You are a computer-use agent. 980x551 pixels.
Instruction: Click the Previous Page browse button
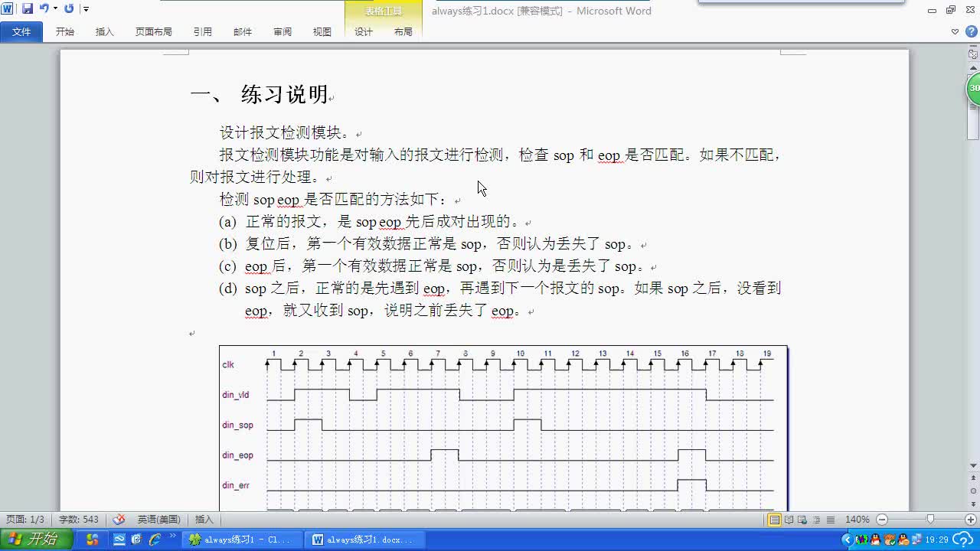[973, 479]
